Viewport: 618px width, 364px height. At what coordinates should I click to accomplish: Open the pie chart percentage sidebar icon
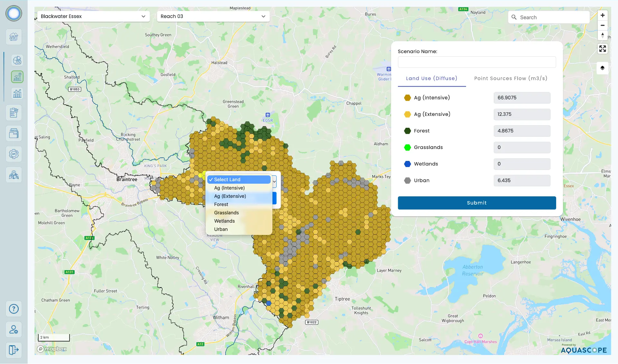click(x=17, y=60)
